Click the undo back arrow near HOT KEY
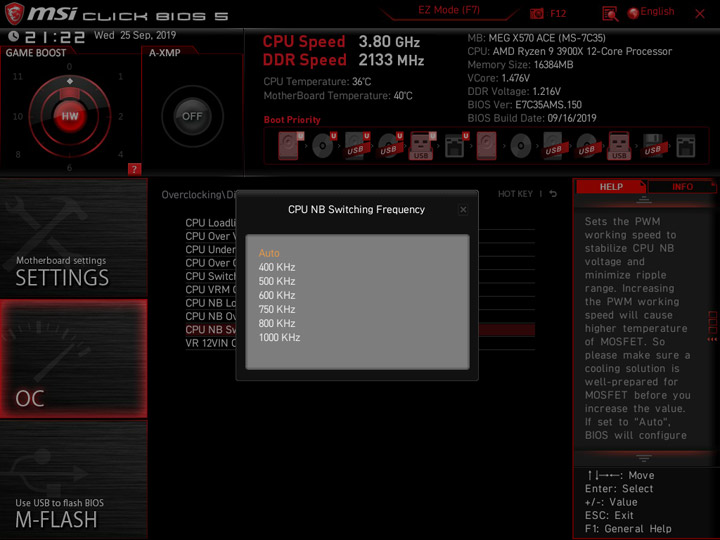Image resolution: width=720 pixels, height=540 pixels. coord(553,194)
